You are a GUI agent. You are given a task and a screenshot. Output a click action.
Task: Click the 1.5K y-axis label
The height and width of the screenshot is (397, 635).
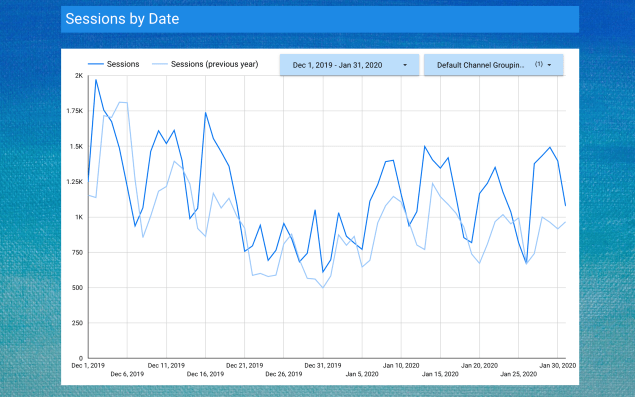[77, 147]
